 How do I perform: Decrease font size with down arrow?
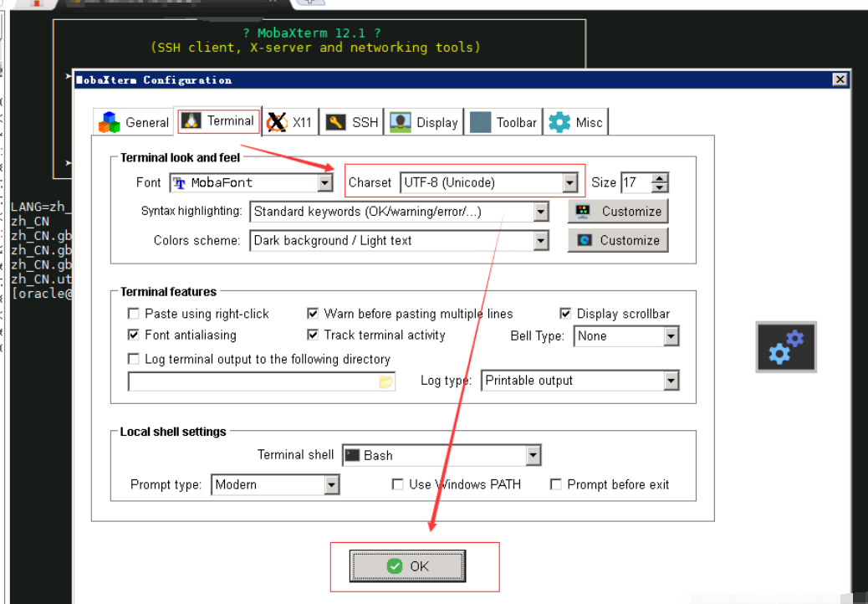659,187
